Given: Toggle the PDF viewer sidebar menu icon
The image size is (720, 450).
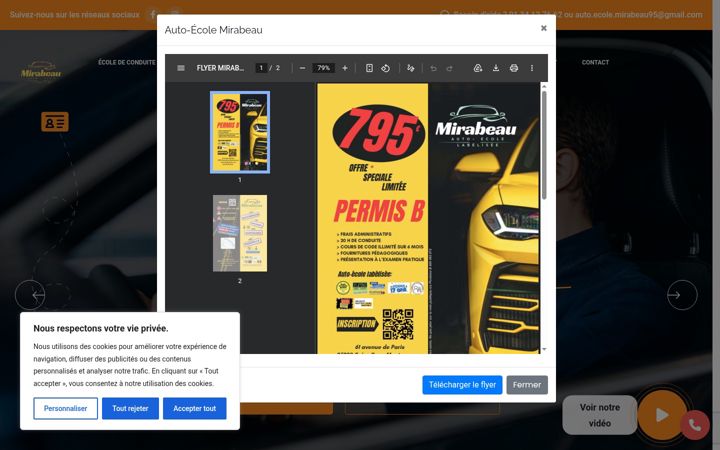Looking at the screenshot, I should [x=181, y=68].
